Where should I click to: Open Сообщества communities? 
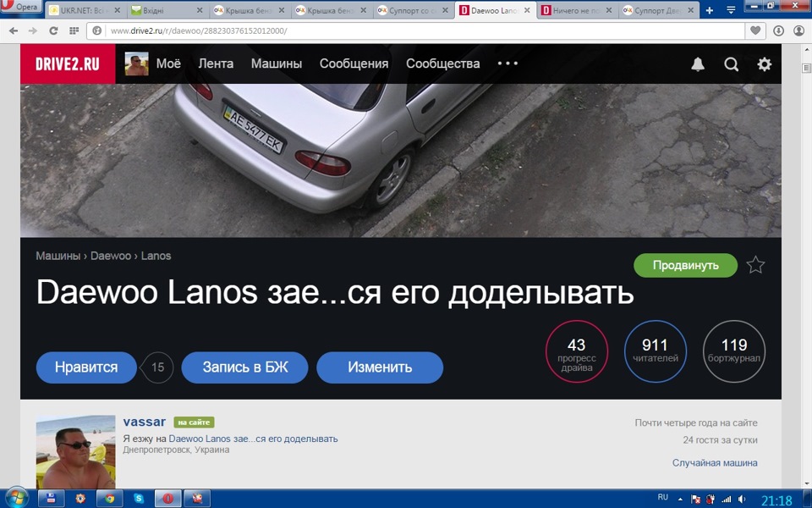(x=442, y=63)
